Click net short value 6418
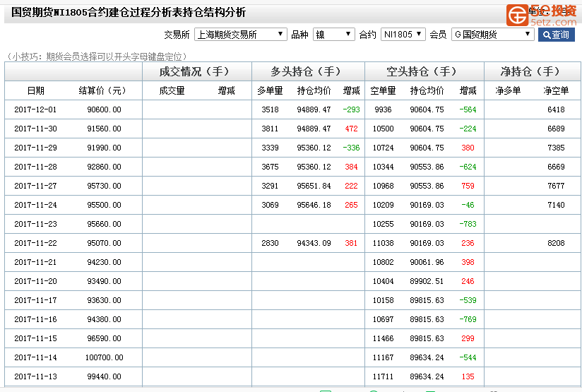Image resolution: width=582 pixels, height=392 pixels. click(556, 109)
